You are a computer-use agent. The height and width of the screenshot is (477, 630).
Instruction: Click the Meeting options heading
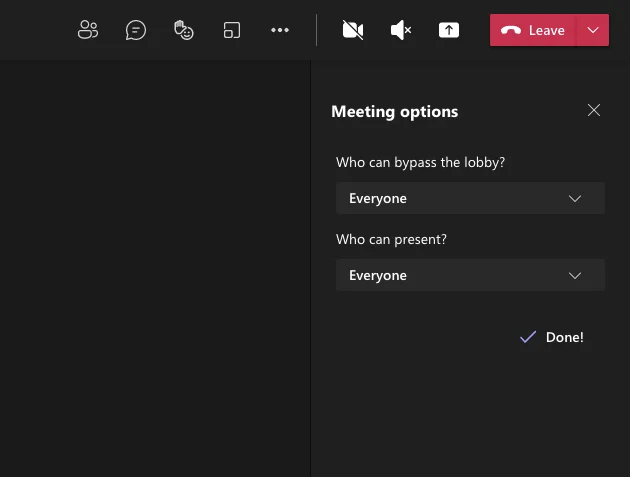[394, 111]
